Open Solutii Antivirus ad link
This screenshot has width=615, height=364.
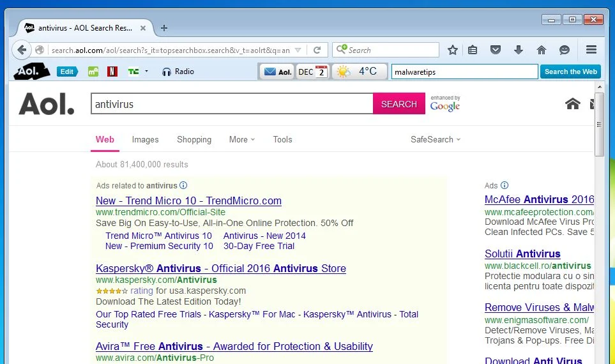522,254
